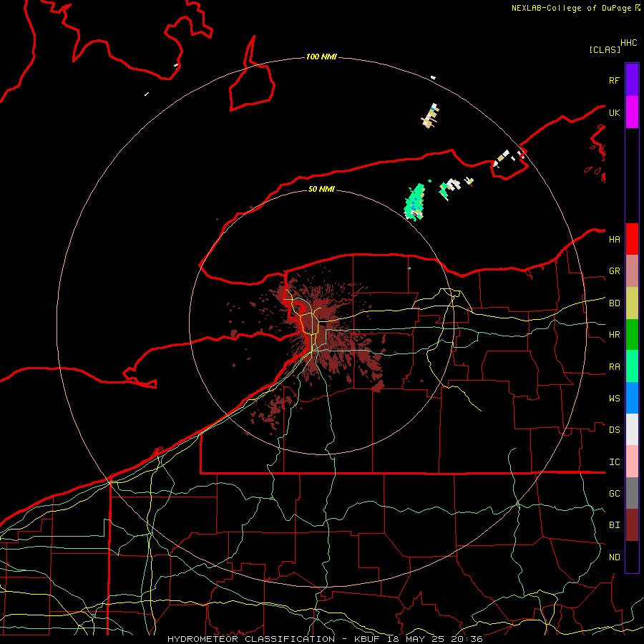Click the RF legend label
The image size is (644, 644).
[x=614, y=80]
